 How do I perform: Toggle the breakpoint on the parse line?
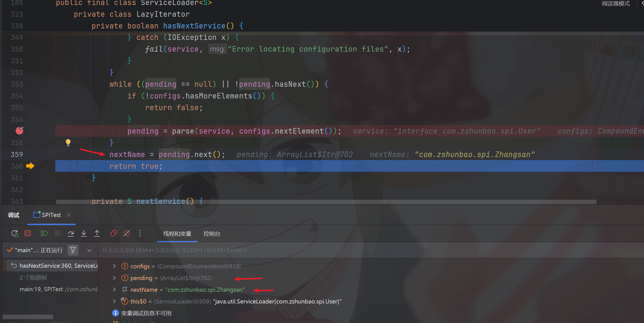(x=19, y=131)
